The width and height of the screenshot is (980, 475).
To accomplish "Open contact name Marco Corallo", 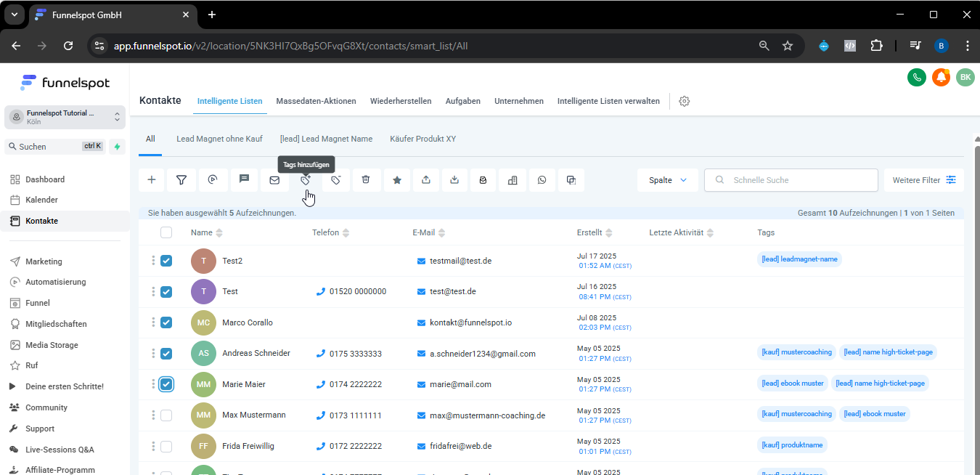I will [x=248, y=322].
